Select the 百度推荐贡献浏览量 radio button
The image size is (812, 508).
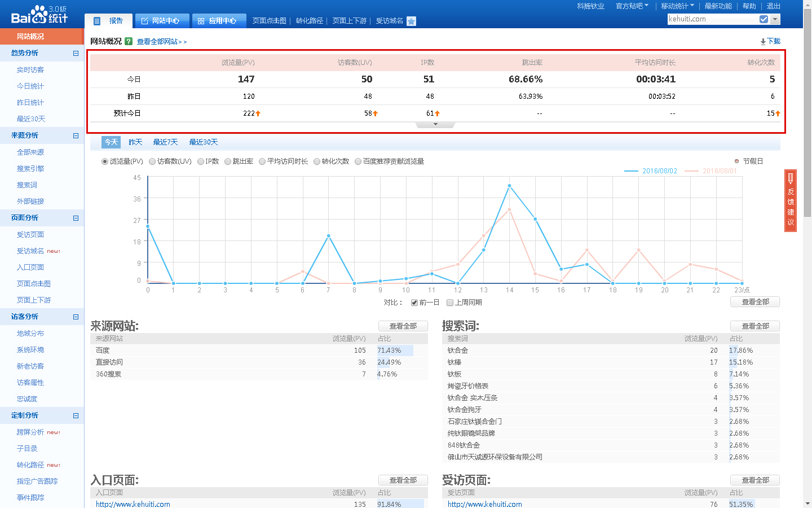click(358, 161)
